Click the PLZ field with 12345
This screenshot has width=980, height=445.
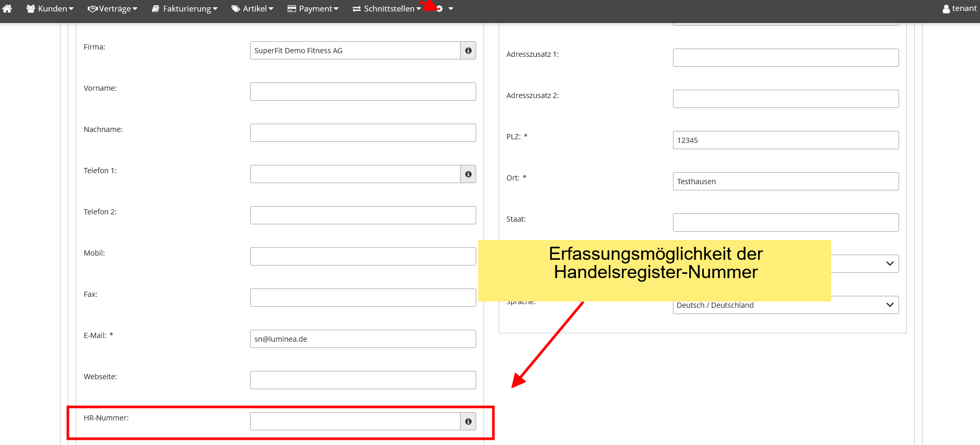click(785, 140)
